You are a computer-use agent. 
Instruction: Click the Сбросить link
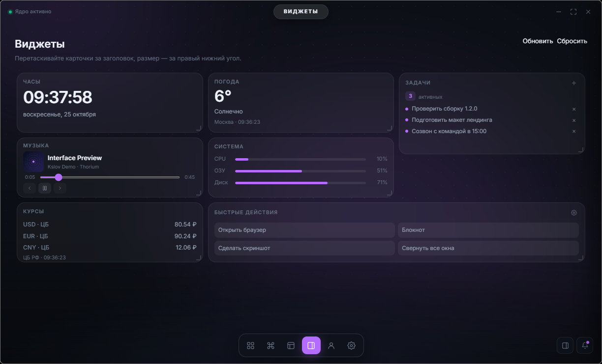click(572, 41)
